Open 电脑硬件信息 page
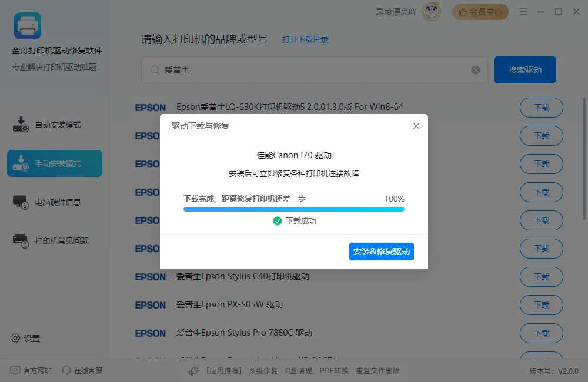The height and width of the screenshot is (382, 588). [x=54, y=202]
